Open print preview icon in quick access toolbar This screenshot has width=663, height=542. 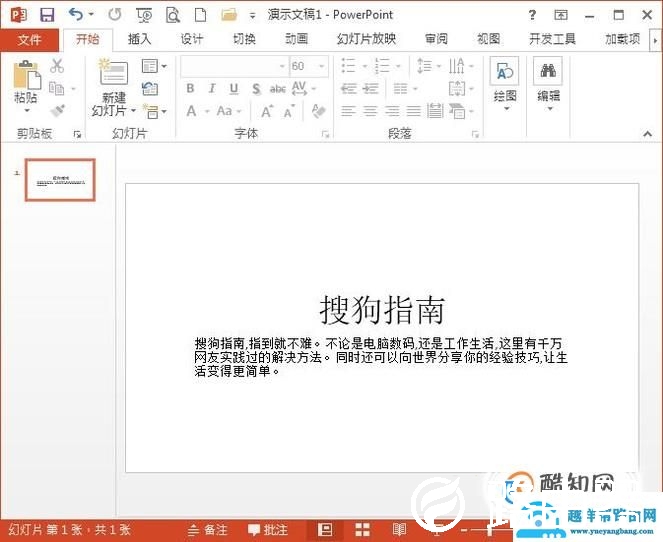pyautogui.click(x=173, y=16)
